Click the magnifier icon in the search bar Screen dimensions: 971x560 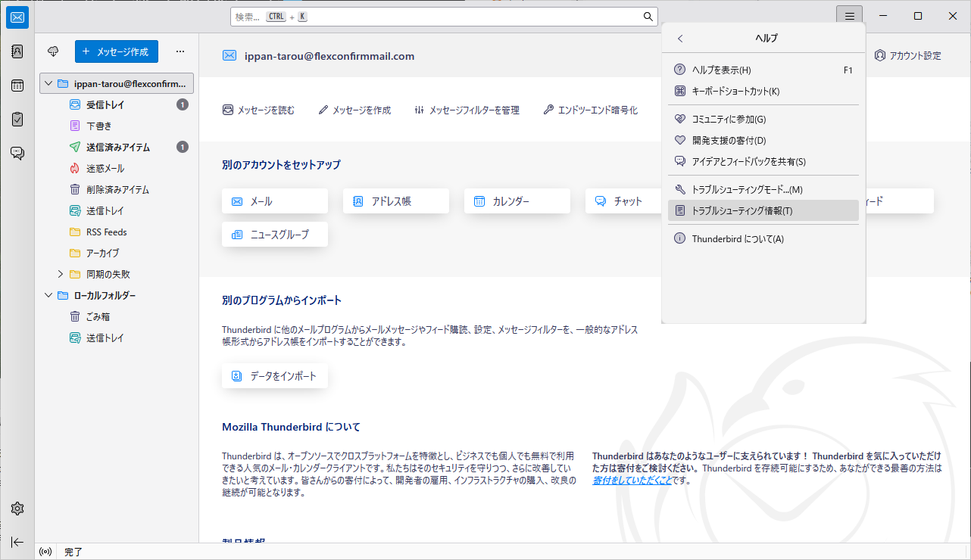(x=648, y=16)
